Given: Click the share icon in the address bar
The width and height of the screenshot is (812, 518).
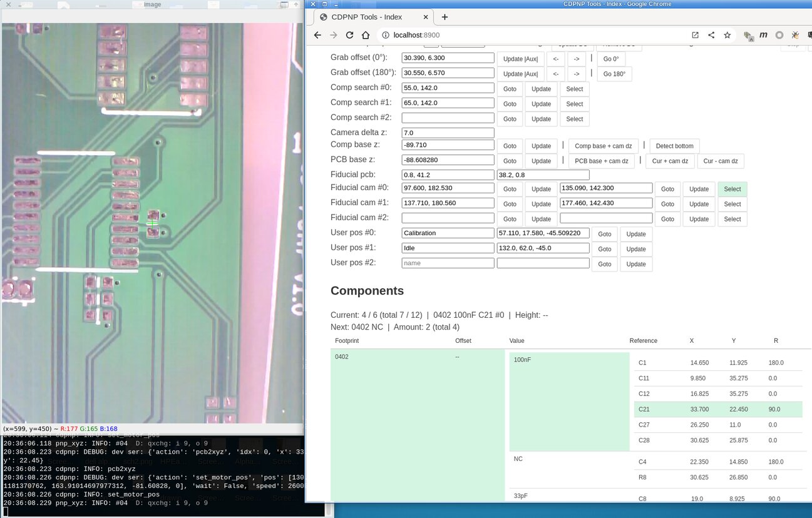Looking at the screenshot, I should pyautogui.click(x=711, y=35).
